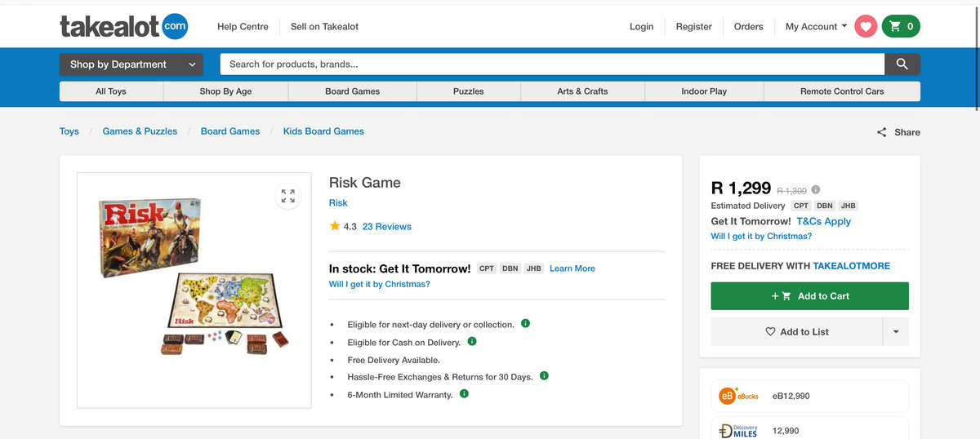Click the search magnifier icon button
The image size is (980, 439).
click(902, 64)
